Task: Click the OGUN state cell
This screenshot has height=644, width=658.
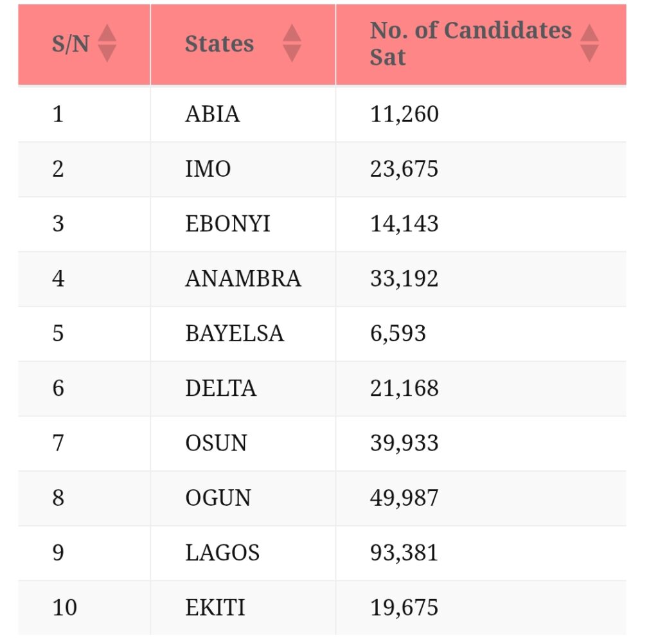Action: [x=218, y=497]
